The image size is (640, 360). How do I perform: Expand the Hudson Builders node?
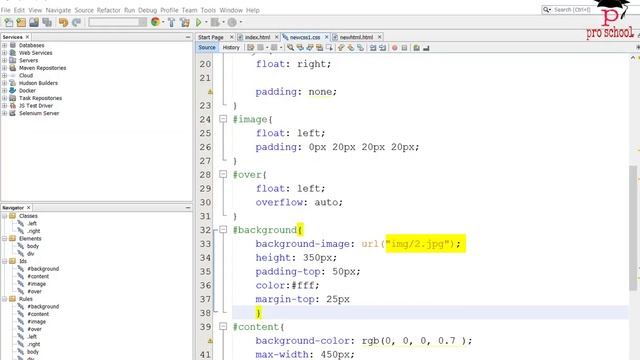[4, 83]
